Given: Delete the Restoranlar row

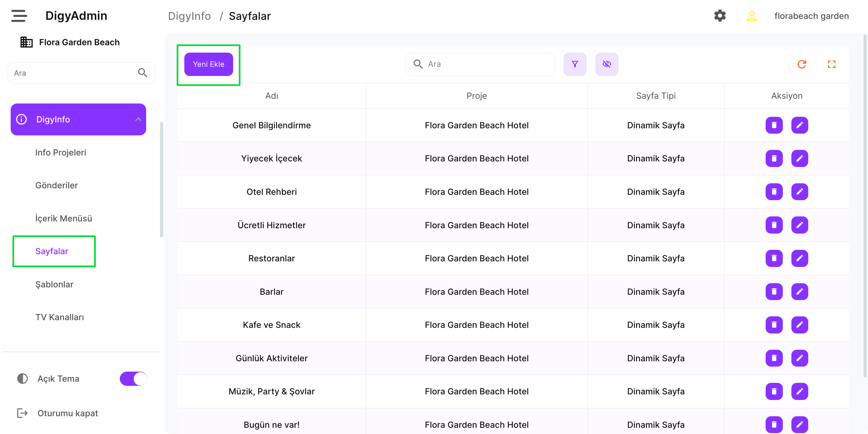Looking at the screenshot, I should [x=774, y=258].
